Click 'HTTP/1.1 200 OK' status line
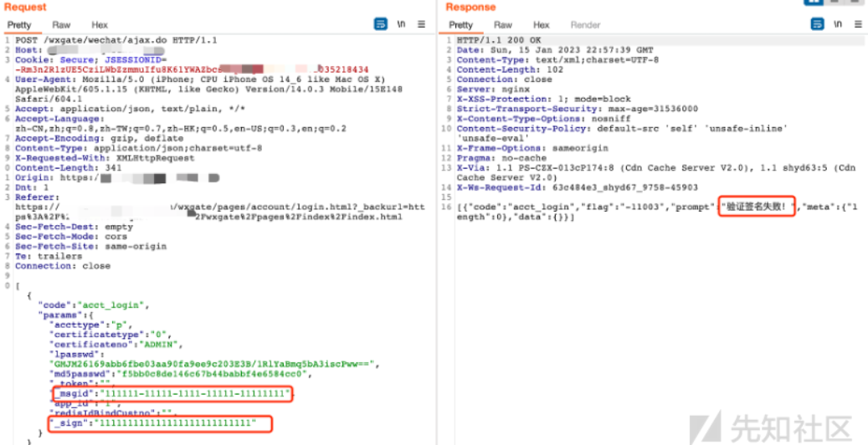Viewport: 868px width, 445px height. tap(499, 40)
